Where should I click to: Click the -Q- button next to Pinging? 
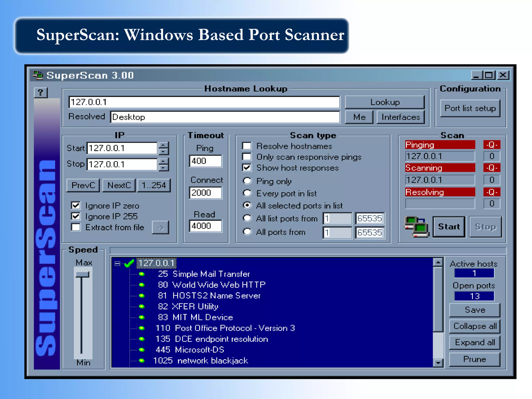[x=491, y=145]
